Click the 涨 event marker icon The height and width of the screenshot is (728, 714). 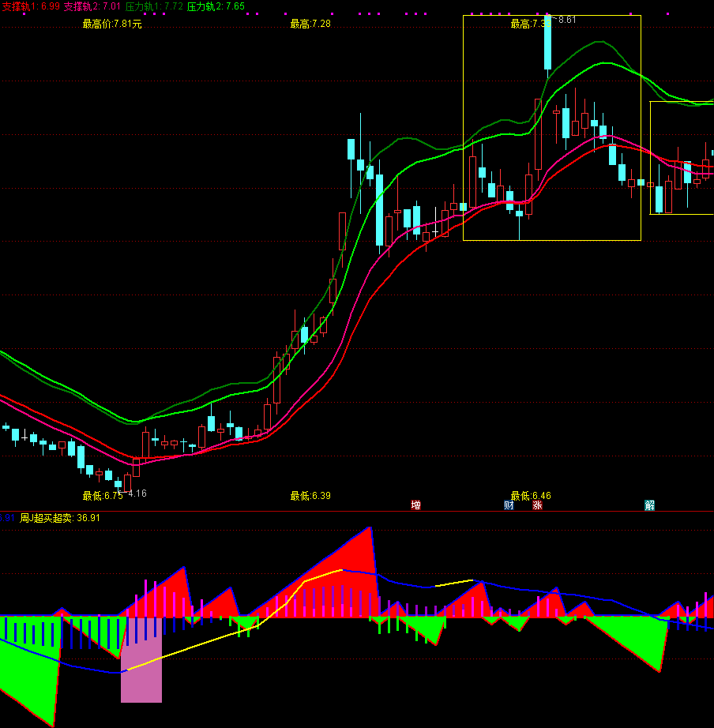pyautogui.click(x=537, y=505)
